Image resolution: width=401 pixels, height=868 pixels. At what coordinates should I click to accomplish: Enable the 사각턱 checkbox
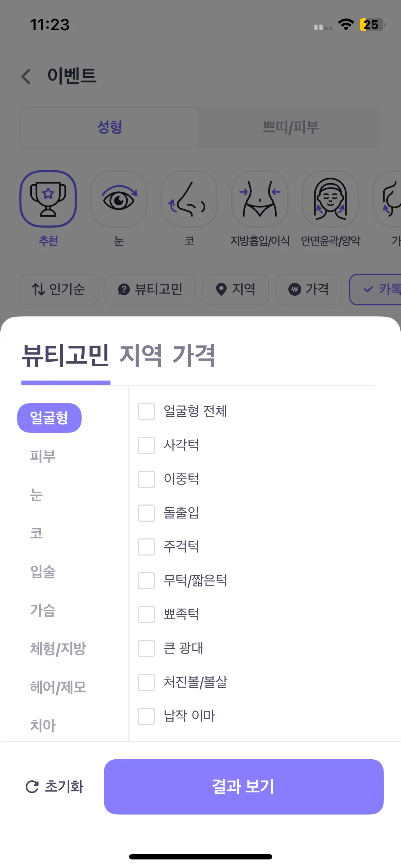click(x=146, y=445)
